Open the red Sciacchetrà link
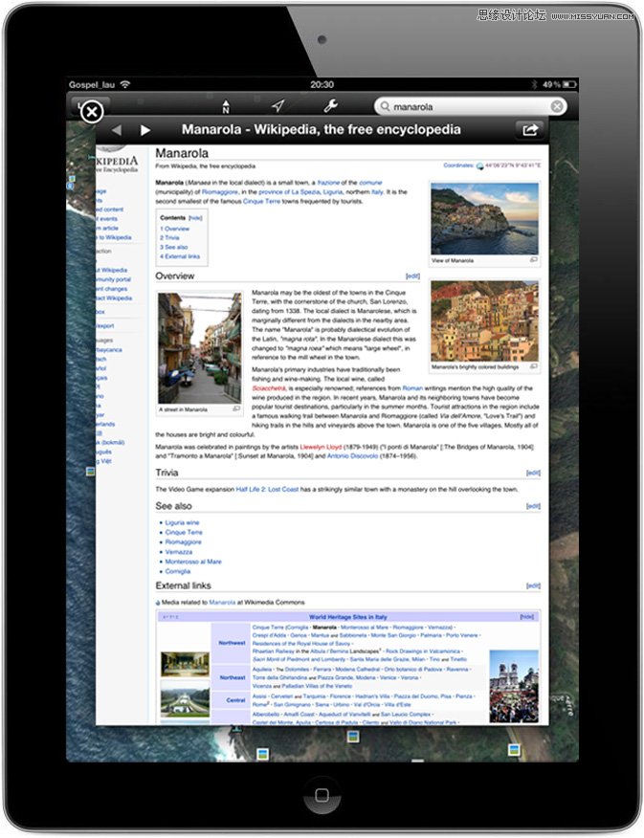Screen dimensions: 644x838 point(269,388)
